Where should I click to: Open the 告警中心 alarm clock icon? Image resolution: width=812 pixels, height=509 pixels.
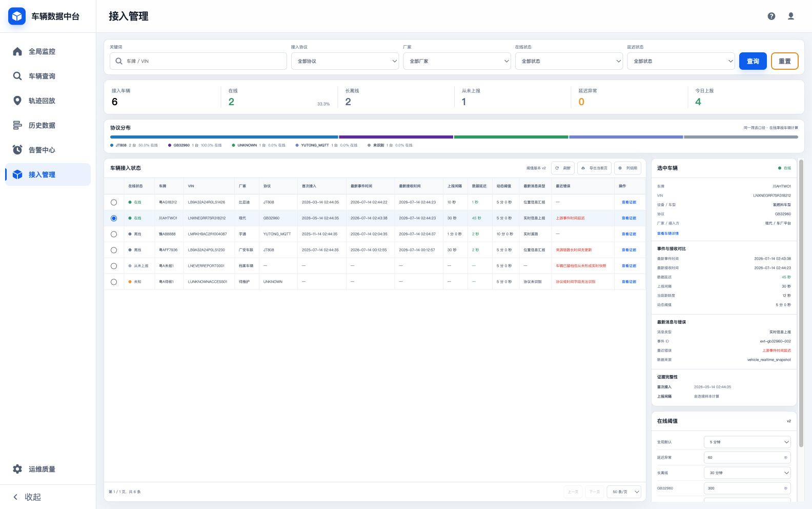tap(17, 150)
